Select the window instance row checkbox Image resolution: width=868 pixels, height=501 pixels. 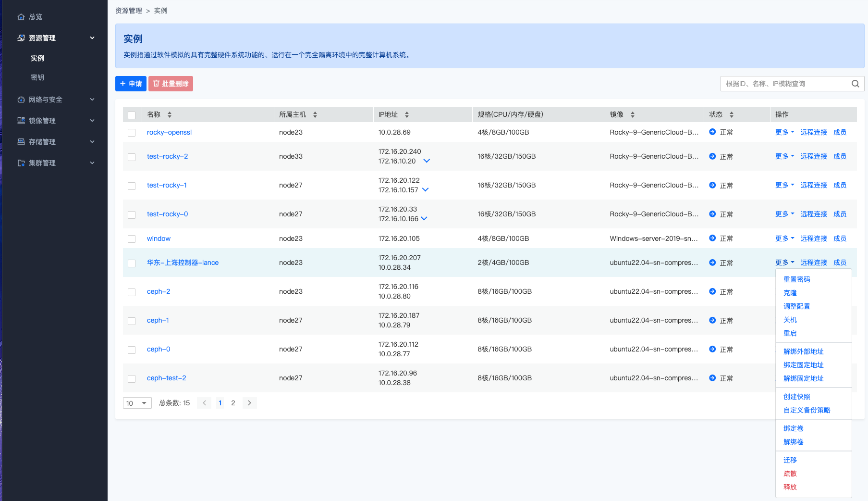click(x=132, y=239)
